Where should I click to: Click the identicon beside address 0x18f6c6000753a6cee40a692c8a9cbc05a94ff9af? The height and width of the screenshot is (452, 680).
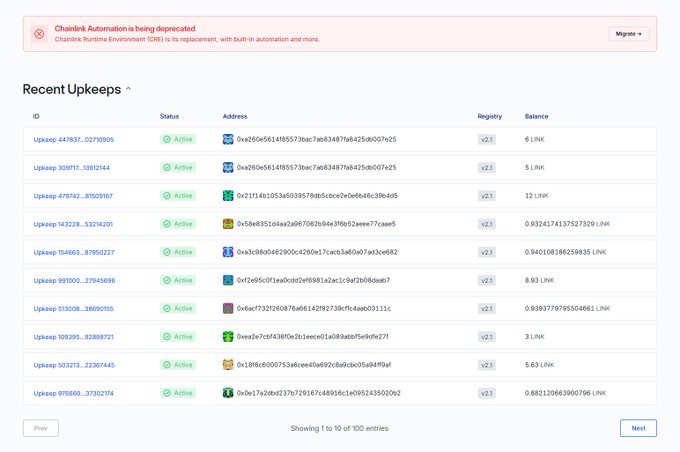(228, 365)
